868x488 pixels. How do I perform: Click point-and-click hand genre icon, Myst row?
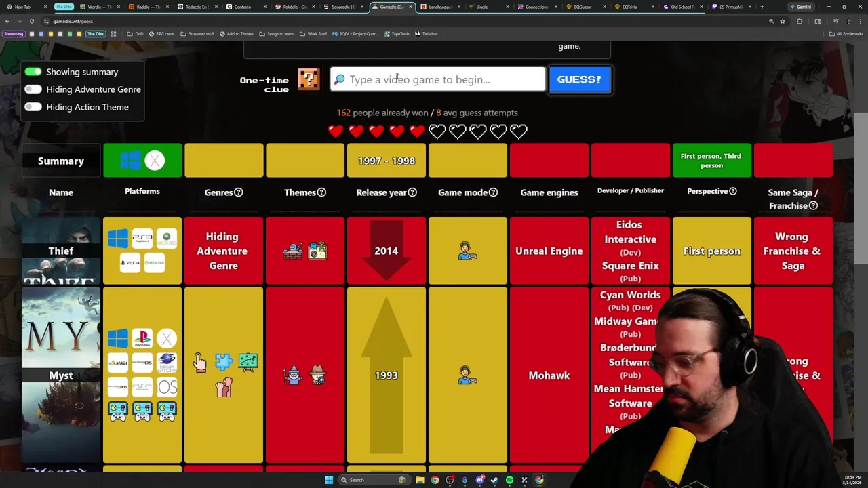tap(199, 363)
